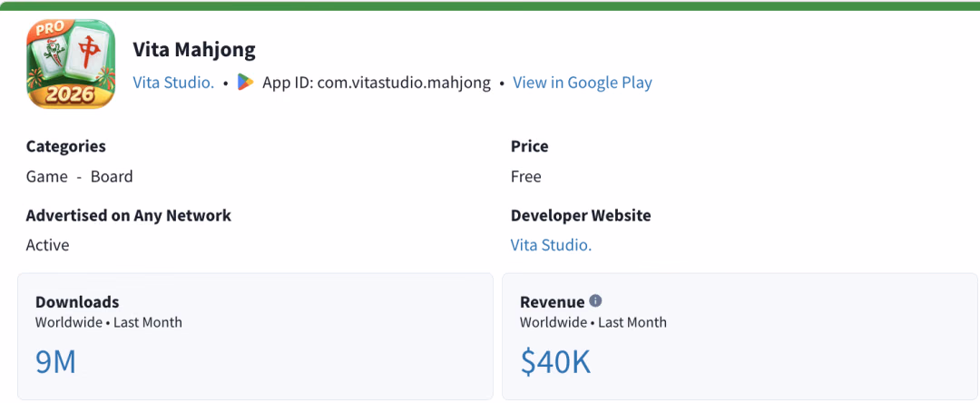980x403 pixels.
Task: Visit Vita Studio developer website link
Action: 552,245
